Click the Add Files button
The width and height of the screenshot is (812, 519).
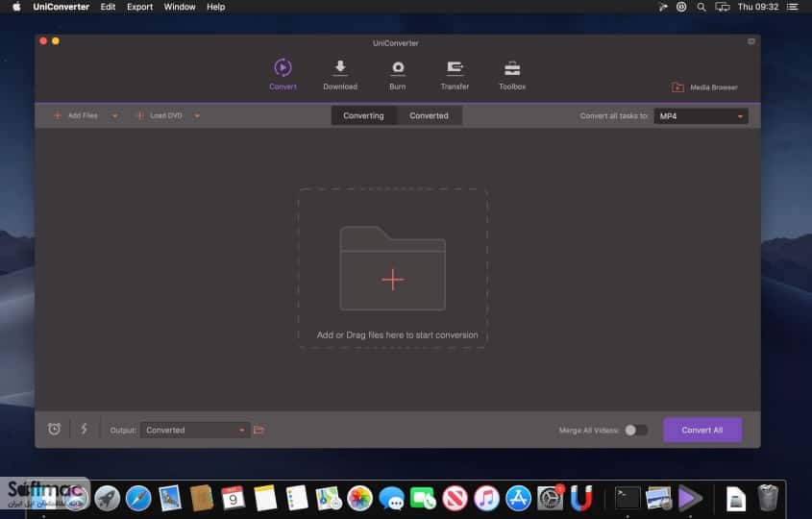point(76,115)
